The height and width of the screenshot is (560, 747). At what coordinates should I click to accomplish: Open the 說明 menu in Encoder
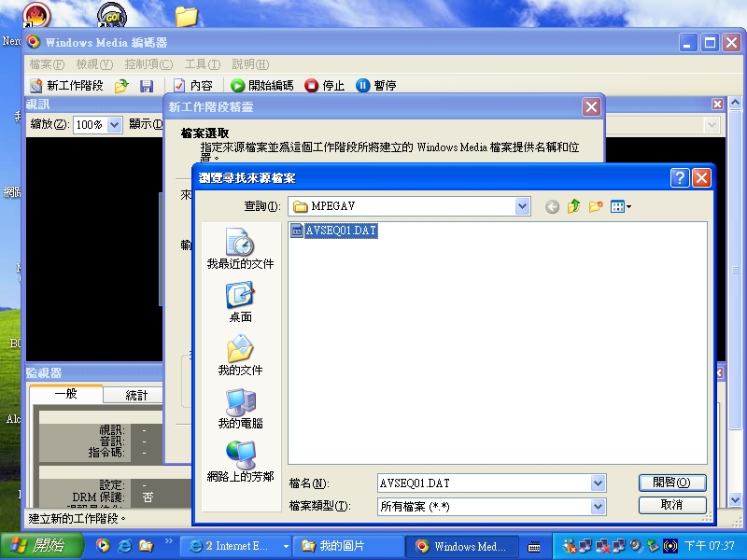250,64
